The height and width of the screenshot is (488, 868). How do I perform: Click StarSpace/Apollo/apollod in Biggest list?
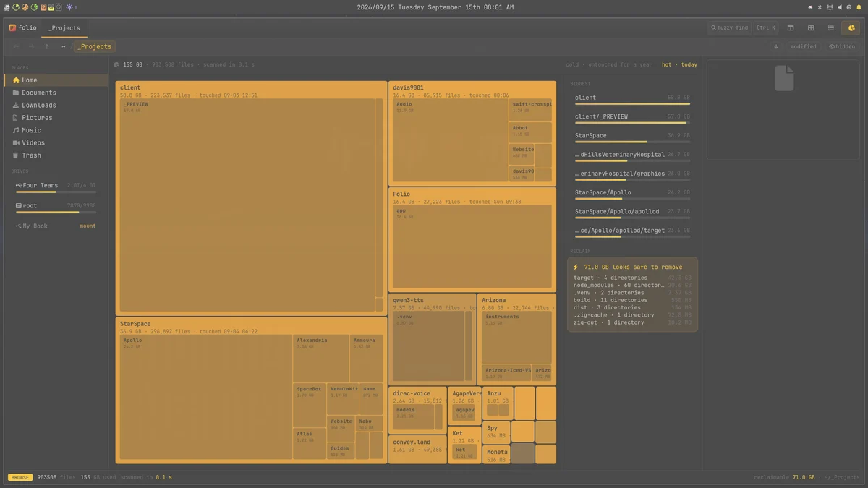click(x=632, y=213)
